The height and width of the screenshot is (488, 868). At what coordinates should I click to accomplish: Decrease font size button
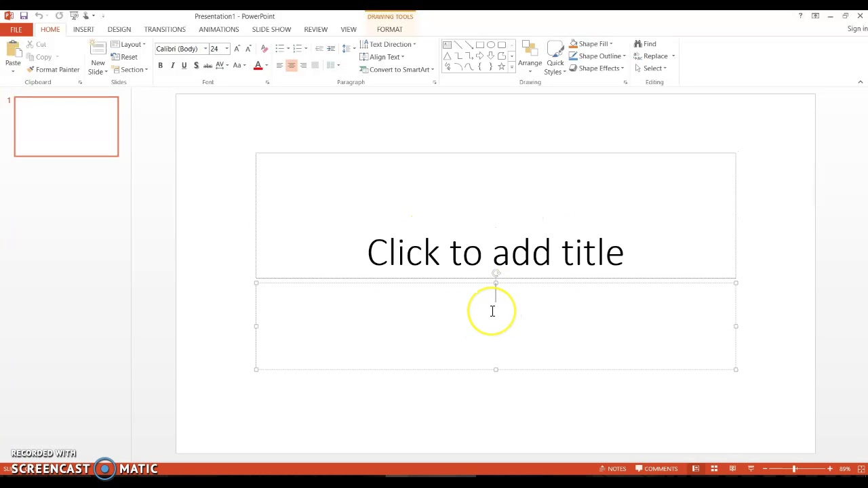248,49
